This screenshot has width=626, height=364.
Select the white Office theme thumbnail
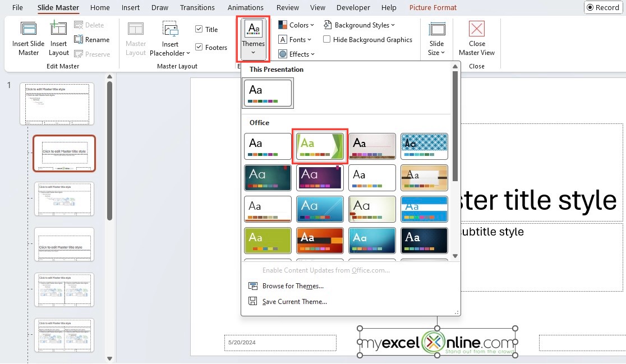coord(268,146)
